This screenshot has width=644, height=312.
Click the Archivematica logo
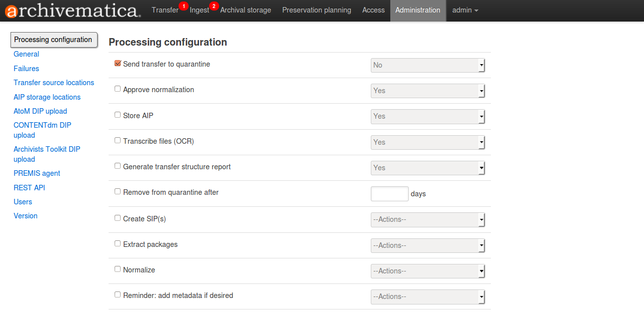(x=73, y=11)
